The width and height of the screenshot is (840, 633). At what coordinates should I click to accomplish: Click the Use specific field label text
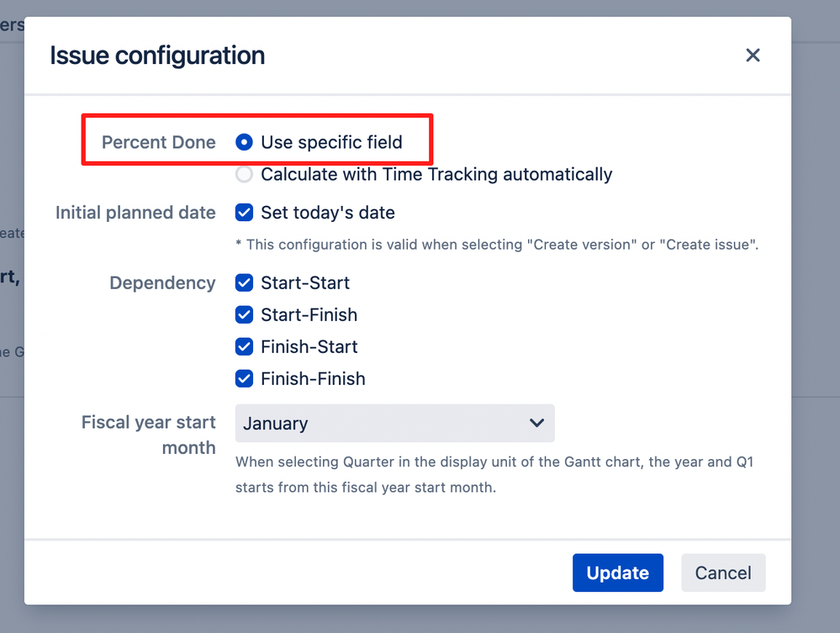(331, 142)
